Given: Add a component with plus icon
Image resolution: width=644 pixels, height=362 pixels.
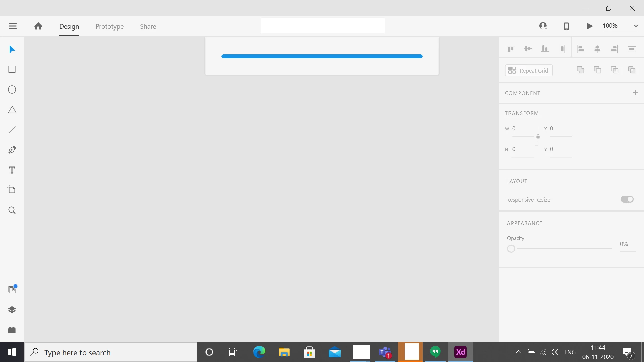Looking at the screenshot, I should (x=635, y=93).
